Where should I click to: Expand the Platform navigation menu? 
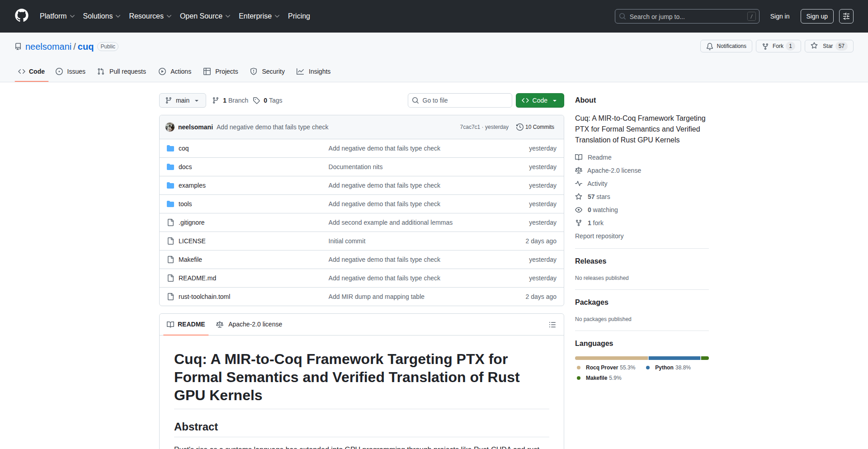coord(57,16)
